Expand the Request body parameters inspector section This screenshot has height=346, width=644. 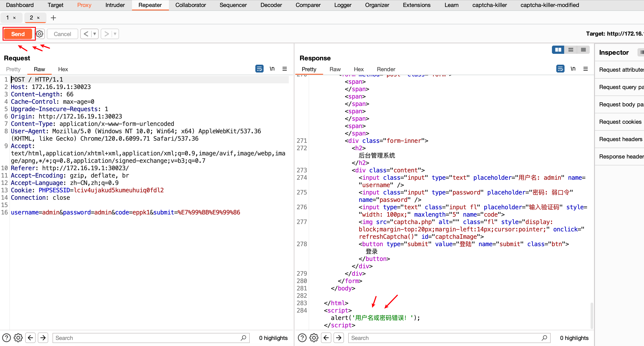click(619, 104)
